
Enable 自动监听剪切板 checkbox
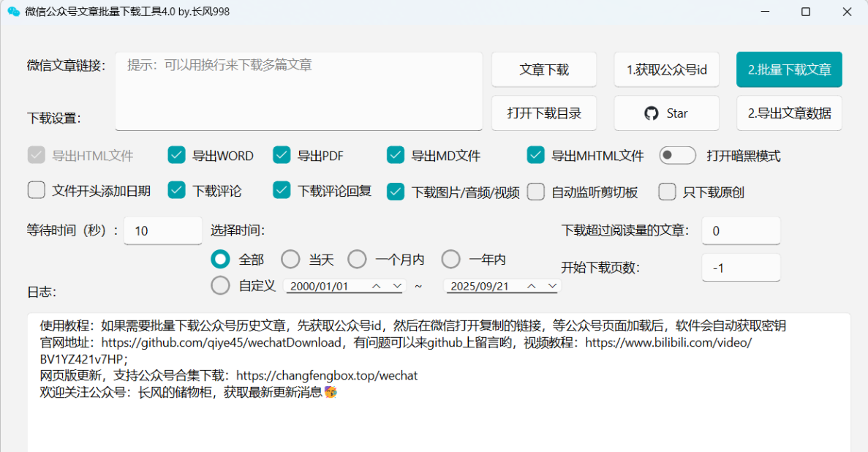click(536, 192)
